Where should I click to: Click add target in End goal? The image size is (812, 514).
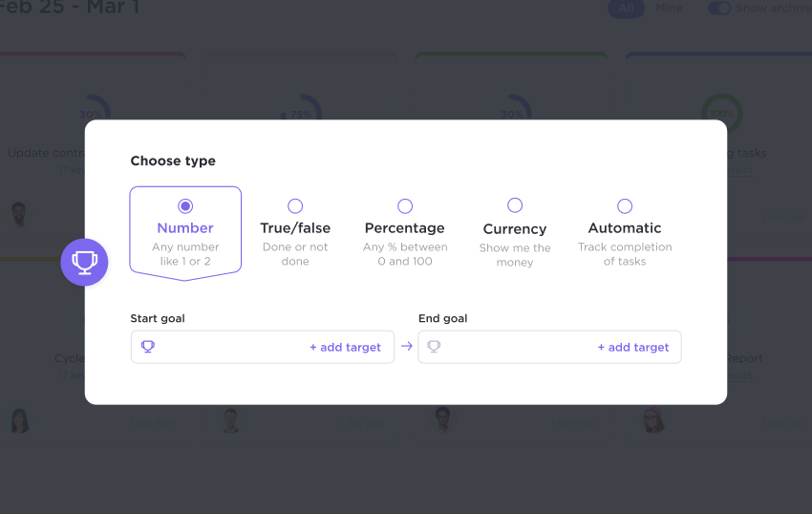tap(632, 347)
